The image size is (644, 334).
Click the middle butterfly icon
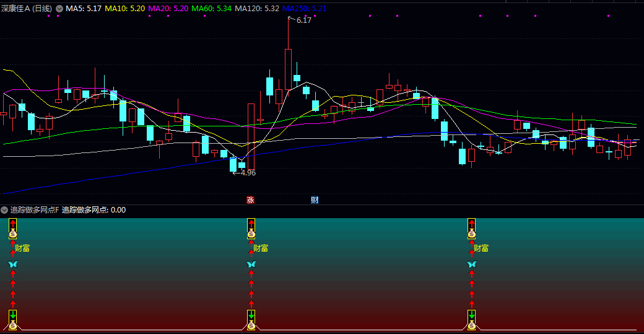[x=251, y=264]
